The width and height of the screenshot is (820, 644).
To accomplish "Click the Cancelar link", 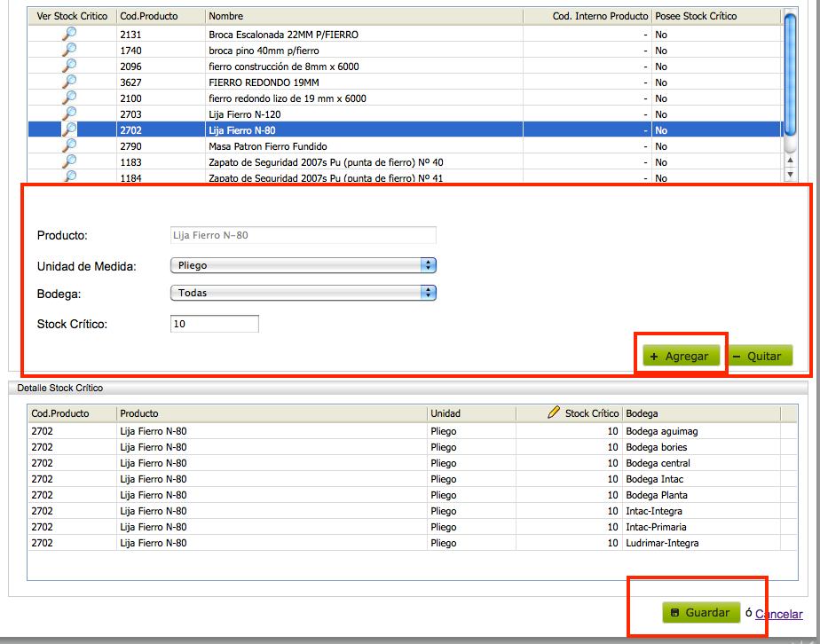I will coord(778,614).
